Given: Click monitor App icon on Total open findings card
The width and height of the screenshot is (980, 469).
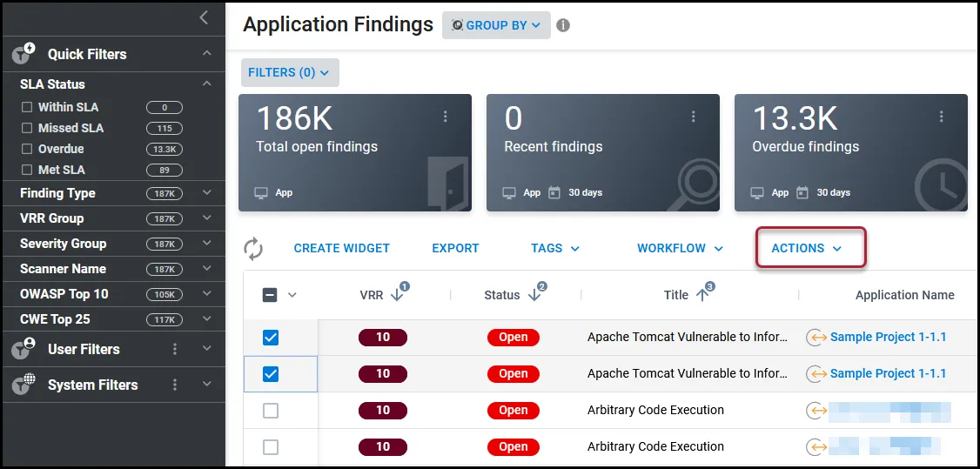Looking at the screenshot, I should [261, 192].
